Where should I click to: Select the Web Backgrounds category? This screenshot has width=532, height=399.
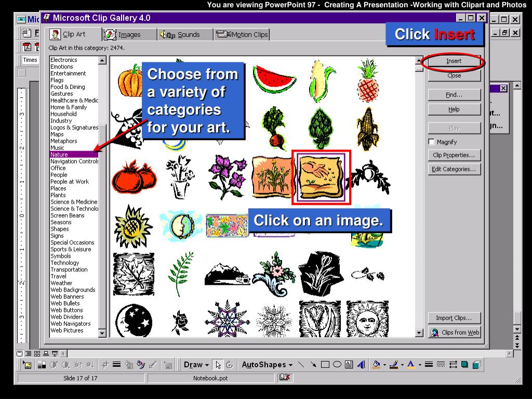point(74,290)
